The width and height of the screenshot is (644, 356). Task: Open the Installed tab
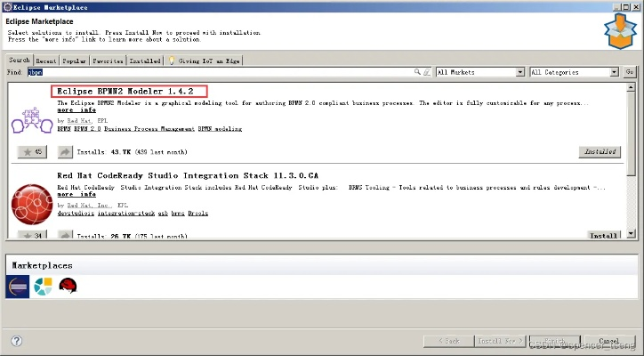point(145,61)
